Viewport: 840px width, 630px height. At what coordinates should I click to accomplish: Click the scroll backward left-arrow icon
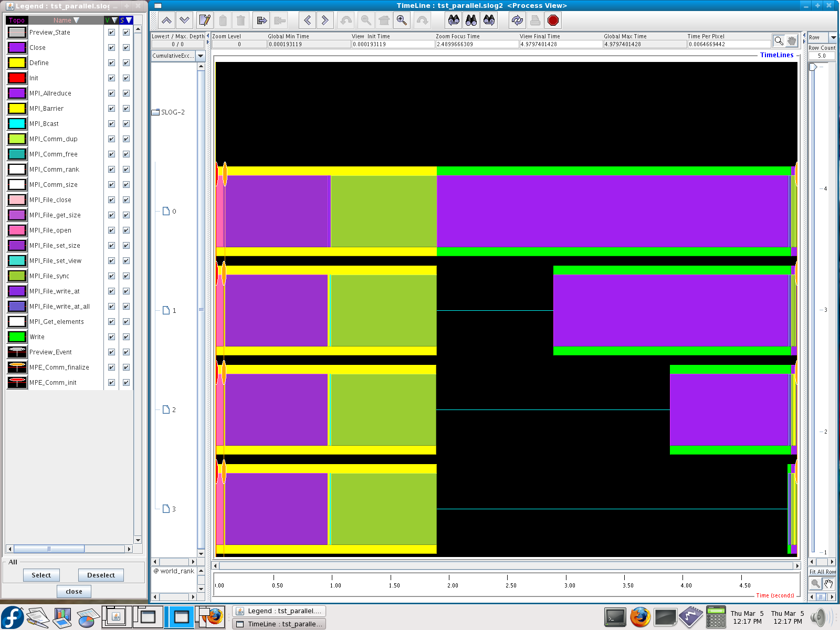click(307, 20)
